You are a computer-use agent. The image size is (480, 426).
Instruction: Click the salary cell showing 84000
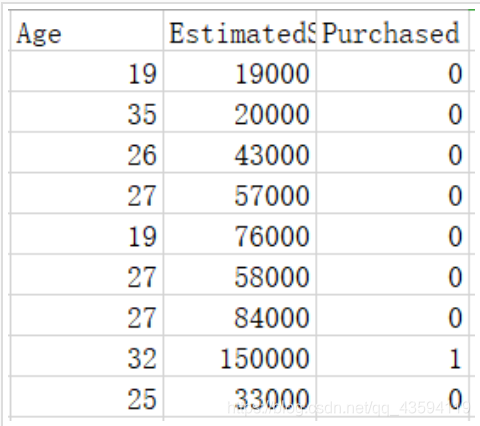[x=240, y=315]
